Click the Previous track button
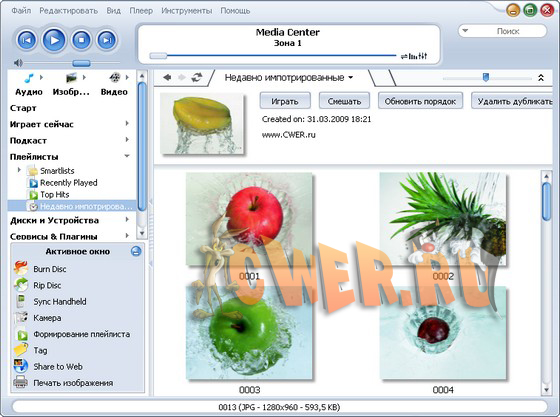The width and height of the screenshot is (560, 417). [26, 40]
